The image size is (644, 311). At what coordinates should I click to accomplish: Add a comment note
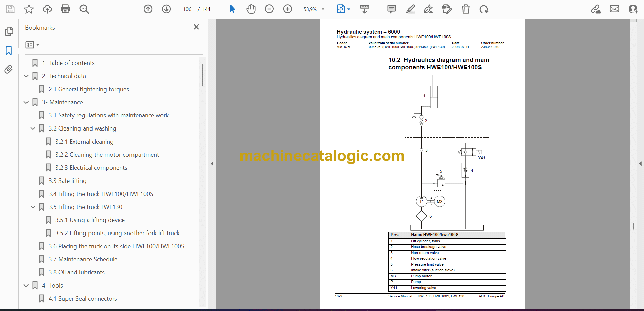click(x=391, y=9)
